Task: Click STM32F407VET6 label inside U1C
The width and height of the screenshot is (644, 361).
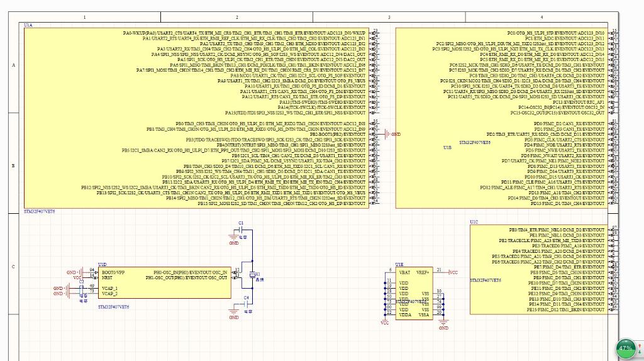Action: click(x=486, y=280)
